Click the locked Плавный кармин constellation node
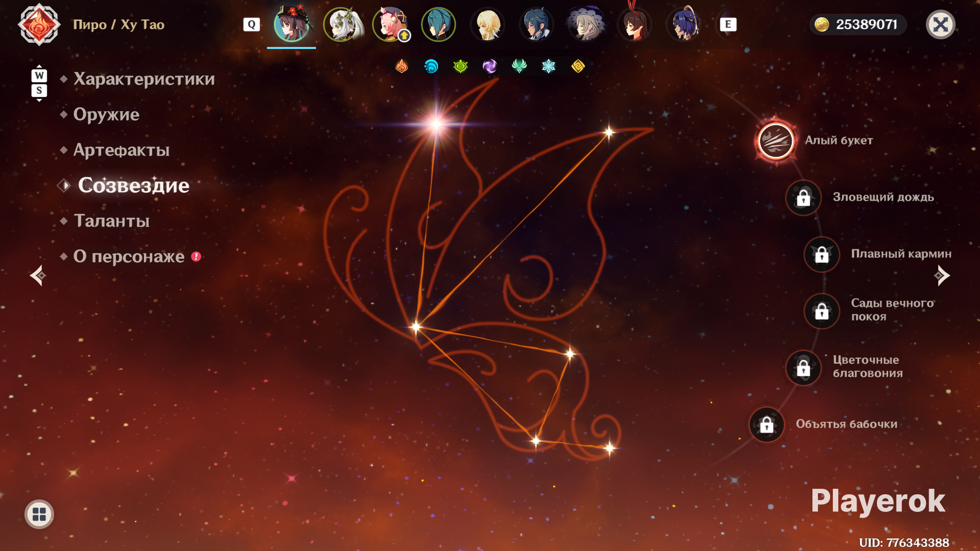The height and width of the screenshot is (551, 980). [x=821, y=254]
